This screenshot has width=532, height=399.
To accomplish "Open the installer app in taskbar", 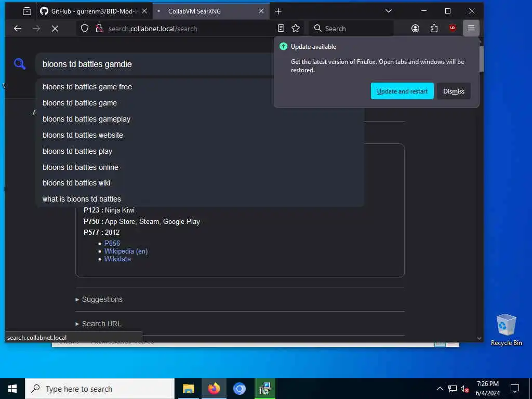I will (x=264, y=389).
